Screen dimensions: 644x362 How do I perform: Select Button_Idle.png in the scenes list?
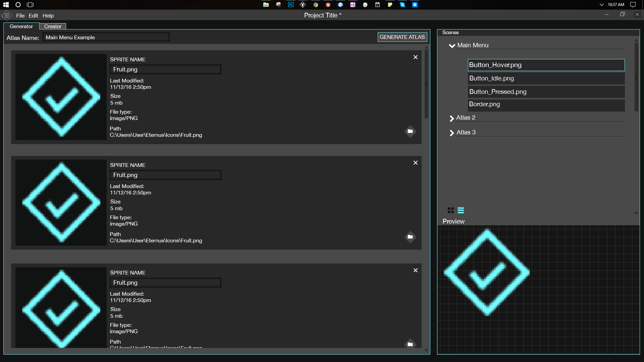546,78
